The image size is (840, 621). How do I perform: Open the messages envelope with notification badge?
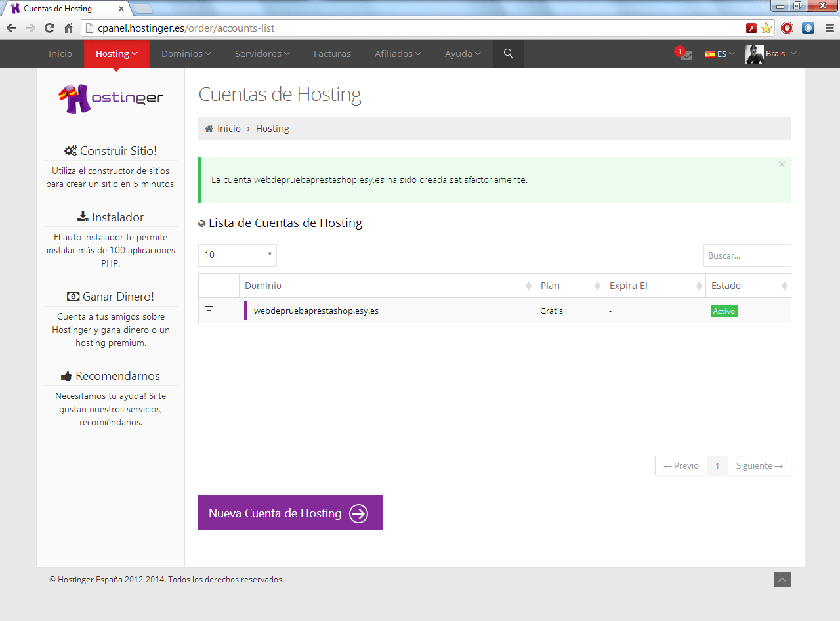click(x=684, y=54)
